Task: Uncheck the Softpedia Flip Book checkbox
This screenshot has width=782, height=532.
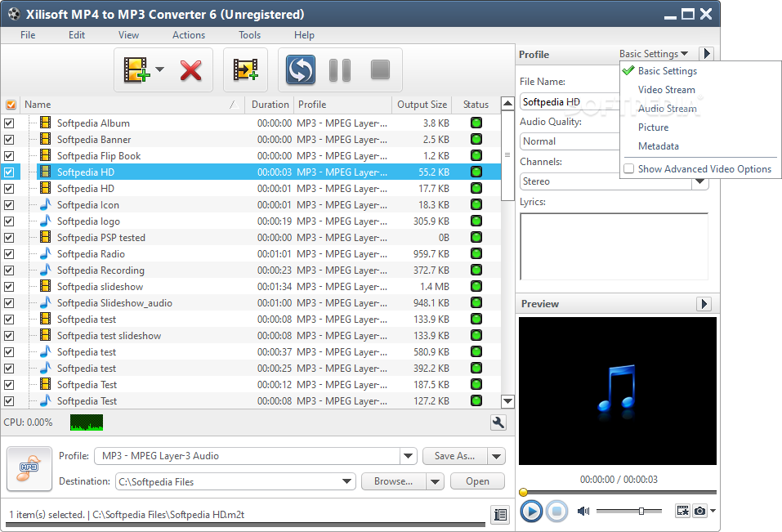Action: 9,156
